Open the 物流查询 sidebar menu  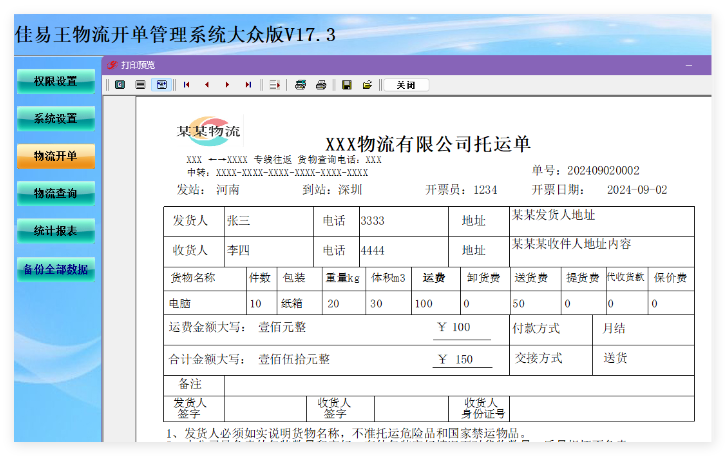56,193
